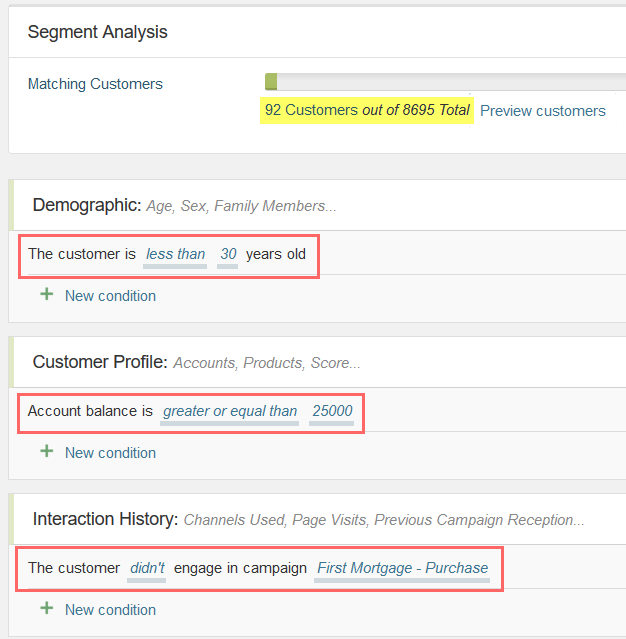Click the '92 Customers out of 8695' highlighted count
Viewport: 626px width, 639px height.
(x=367, y=110)
